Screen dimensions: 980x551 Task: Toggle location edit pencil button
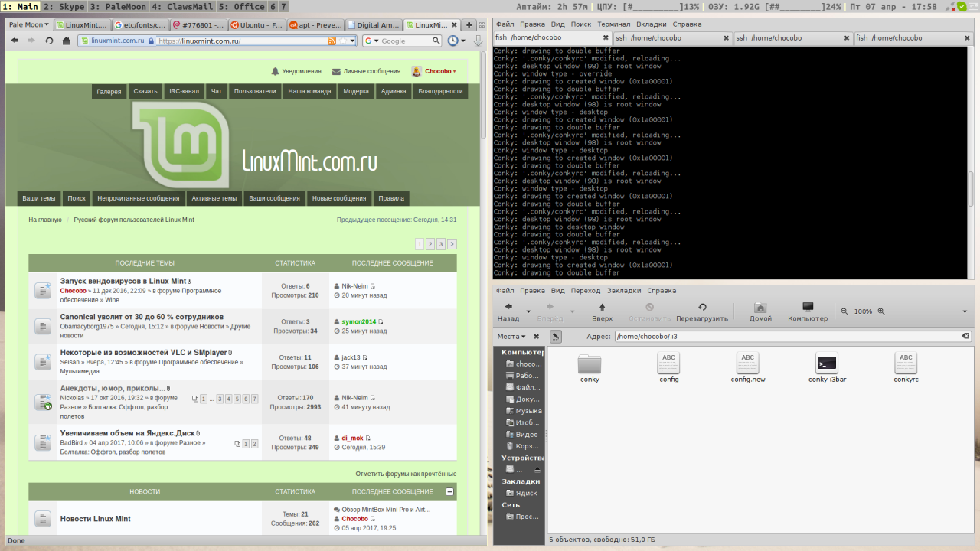click(556, 336)
